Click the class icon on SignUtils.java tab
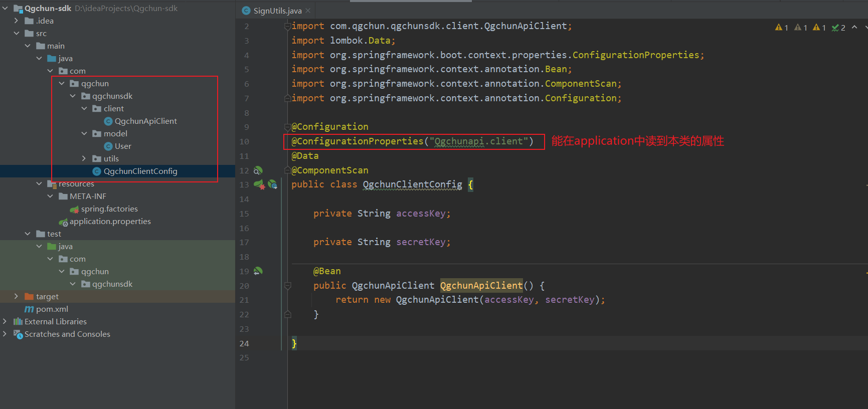868x409 pixels. [246, 11]
